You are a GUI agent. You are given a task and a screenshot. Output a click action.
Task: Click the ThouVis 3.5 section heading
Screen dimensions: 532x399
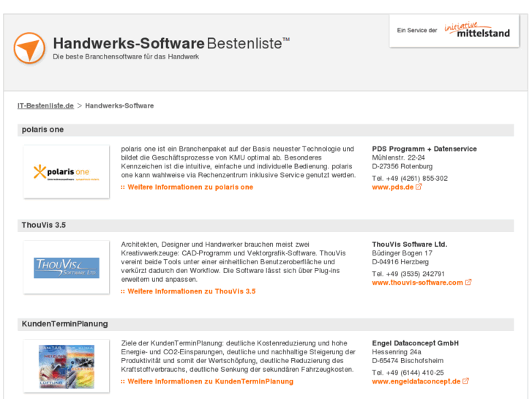tap(44, 225)
